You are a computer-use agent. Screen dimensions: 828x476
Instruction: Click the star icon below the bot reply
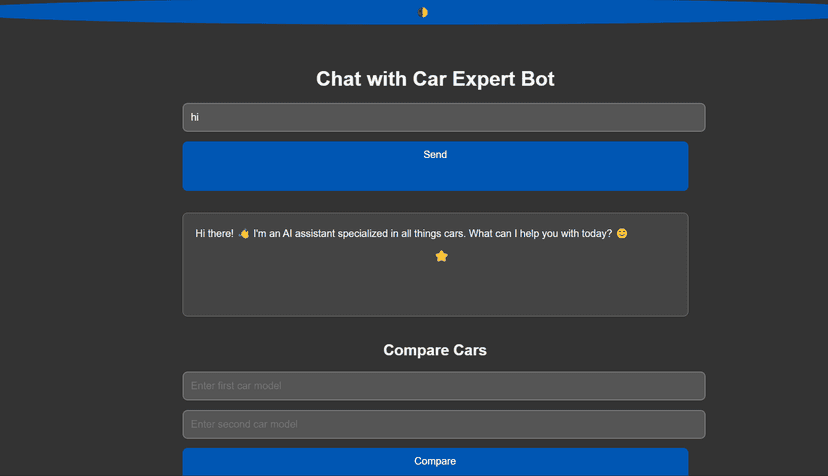click(441, 256)
